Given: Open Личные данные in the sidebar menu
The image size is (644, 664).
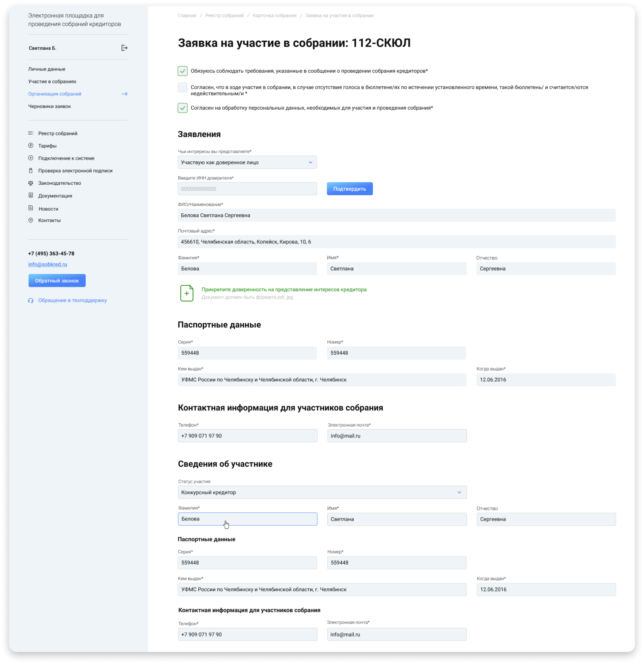Looking at the screenshot, I should [47, 69].
